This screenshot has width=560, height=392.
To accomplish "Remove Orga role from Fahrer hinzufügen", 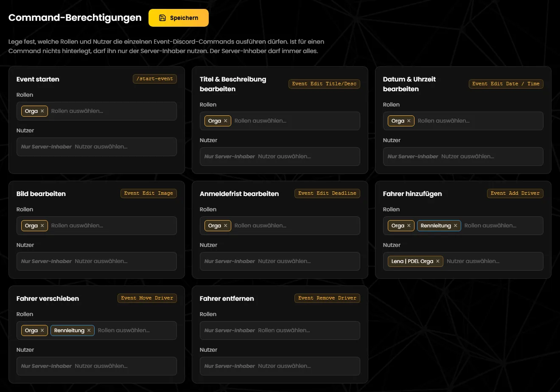I will coord(409,226).
